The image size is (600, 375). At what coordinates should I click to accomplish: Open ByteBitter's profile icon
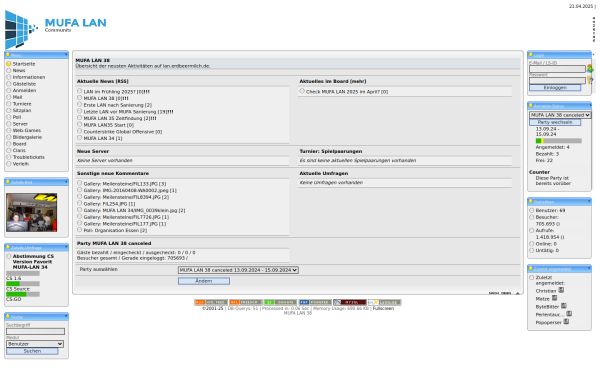564,306
